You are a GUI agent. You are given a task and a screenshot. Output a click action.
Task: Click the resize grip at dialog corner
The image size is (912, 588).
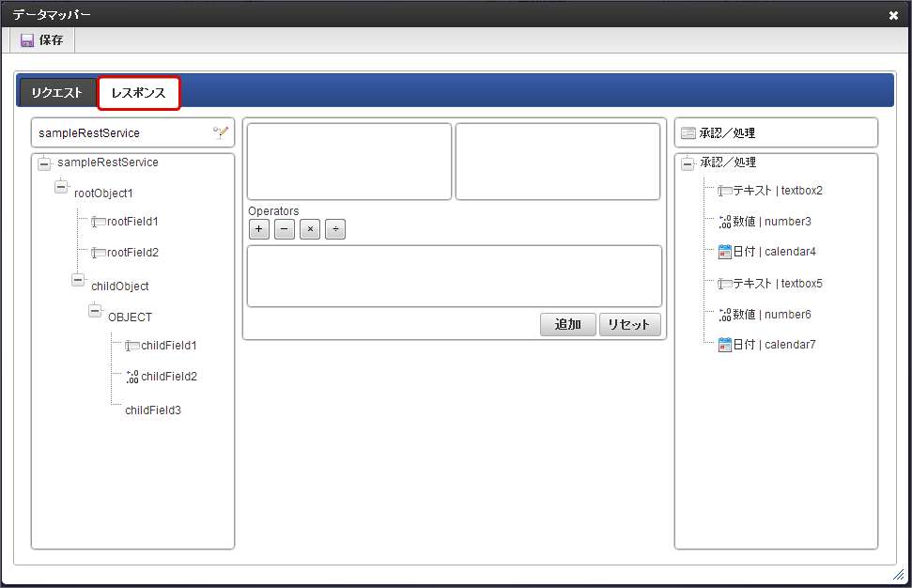(x=898, y=575)
